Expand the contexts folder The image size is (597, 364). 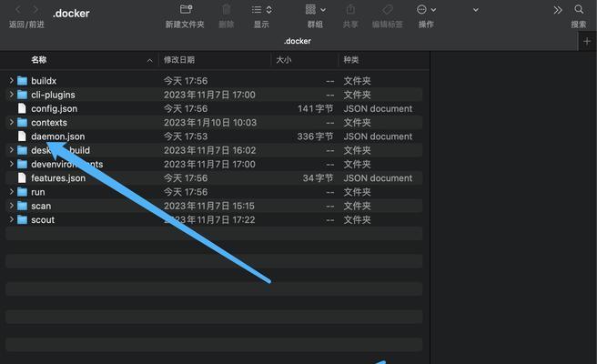pos(11,122)
